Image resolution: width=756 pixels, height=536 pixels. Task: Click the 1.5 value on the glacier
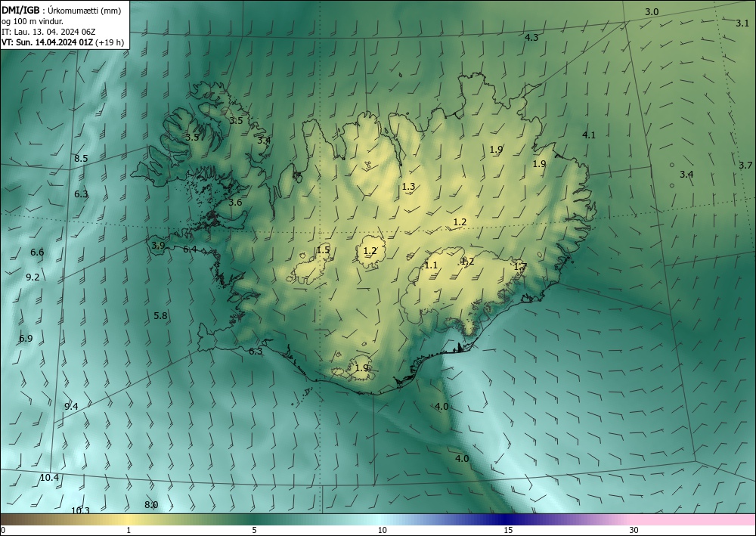324,249
